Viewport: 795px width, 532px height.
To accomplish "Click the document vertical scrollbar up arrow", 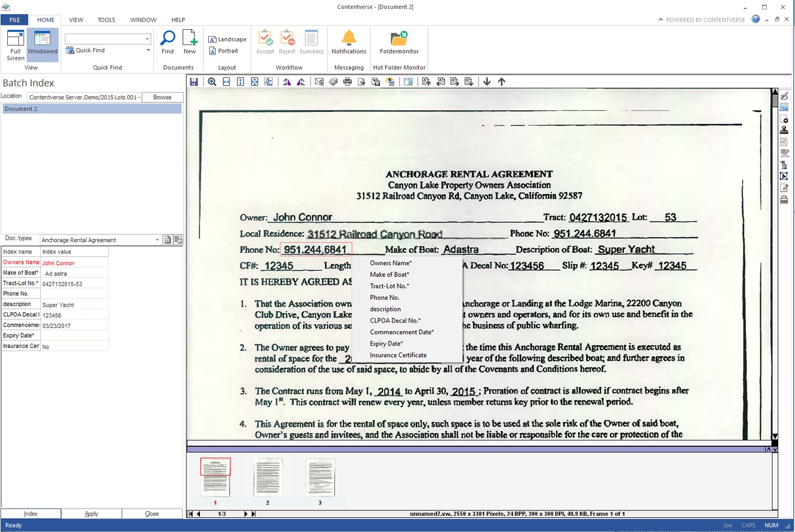I will click(775, 92).
